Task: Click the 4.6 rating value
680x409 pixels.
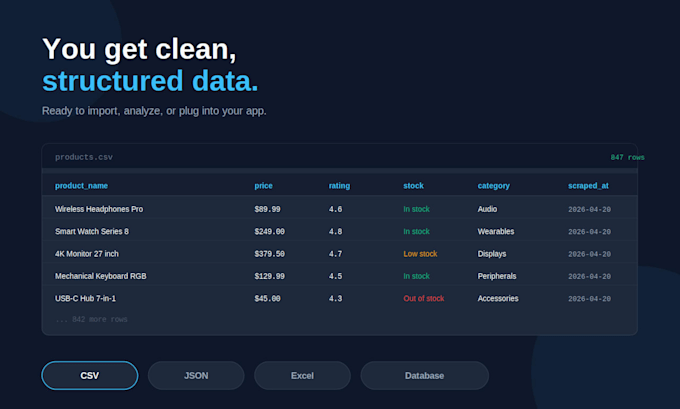Action: tap(336, 209)
